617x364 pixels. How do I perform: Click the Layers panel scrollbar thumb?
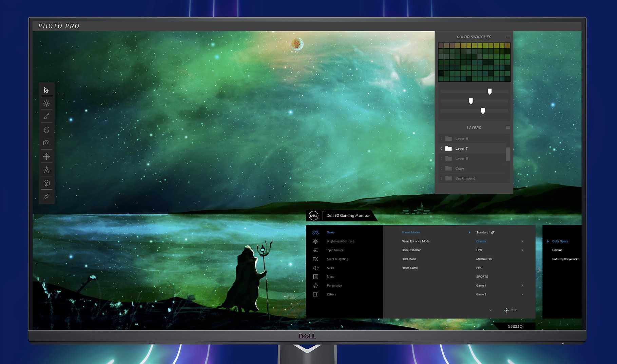click(x=508, y=154)
